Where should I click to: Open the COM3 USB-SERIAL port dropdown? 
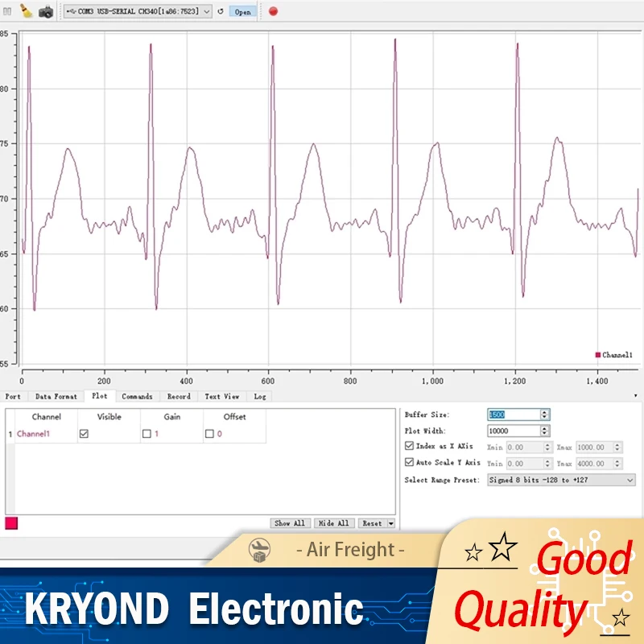click(138, 11)
